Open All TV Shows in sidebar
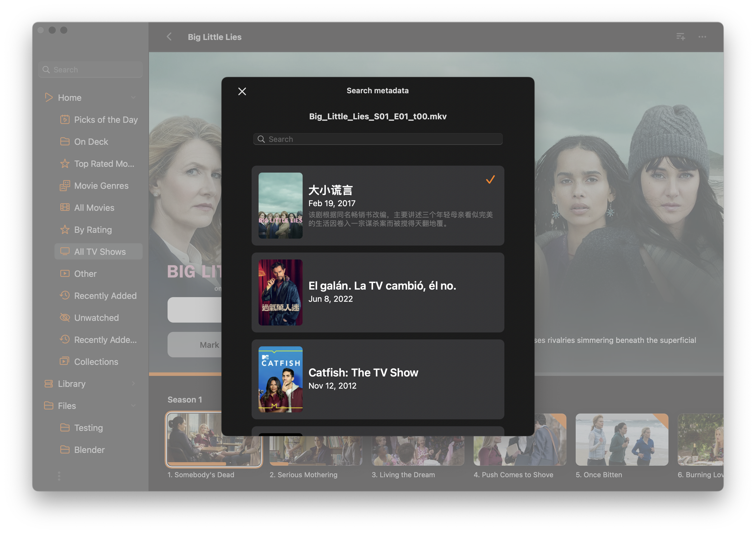 (99, 252)
